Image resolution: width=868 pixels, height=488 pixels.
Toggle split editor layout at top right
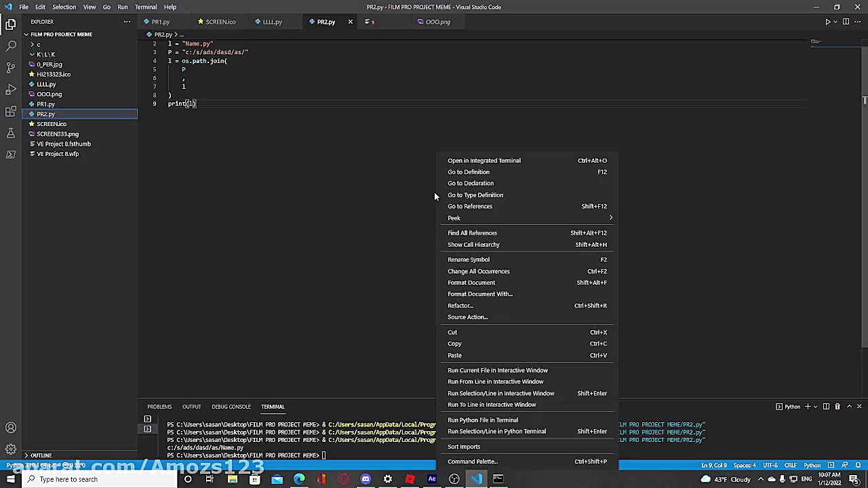[846, 22]
